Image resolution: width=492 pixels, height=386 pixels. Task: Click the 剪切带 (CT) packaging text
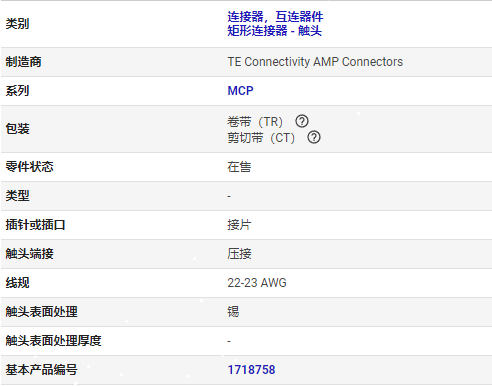261,138
